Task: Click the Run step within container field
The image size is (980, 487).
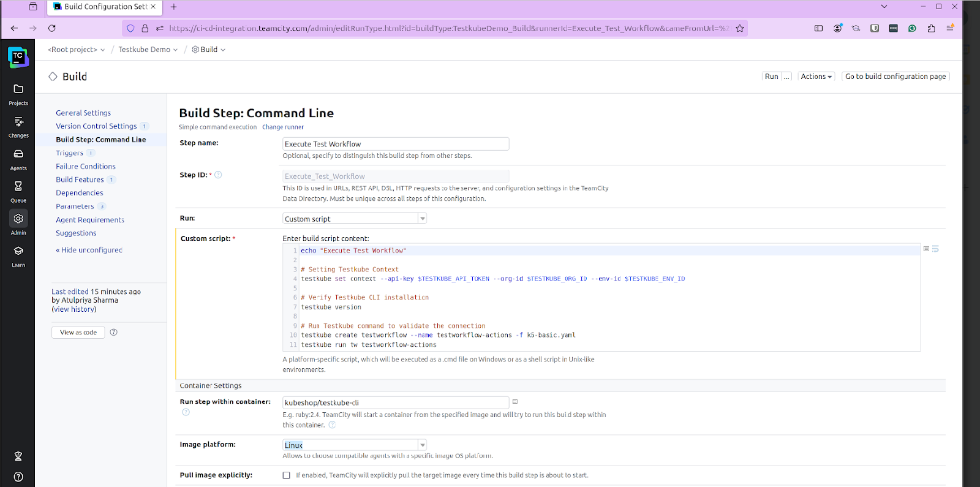Action: 396,402
